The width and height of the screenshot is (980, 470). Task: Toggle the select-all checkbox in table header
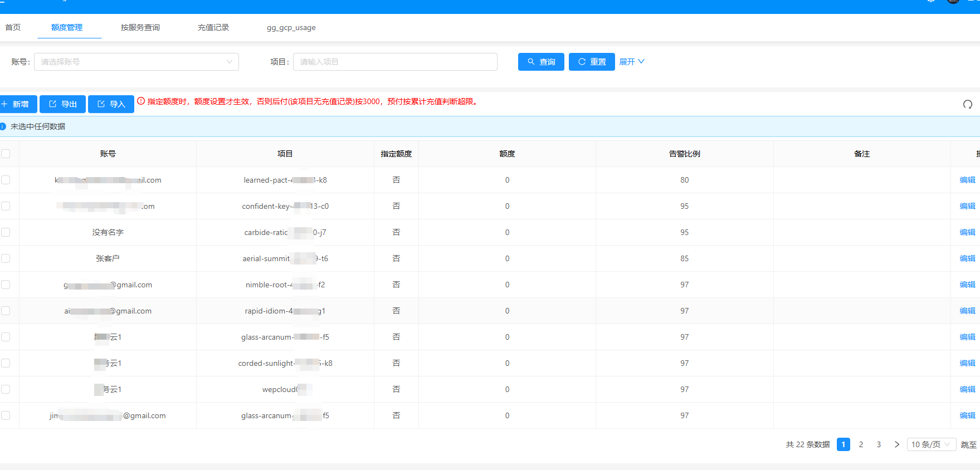pyautogui.click(x=6, y=154)
